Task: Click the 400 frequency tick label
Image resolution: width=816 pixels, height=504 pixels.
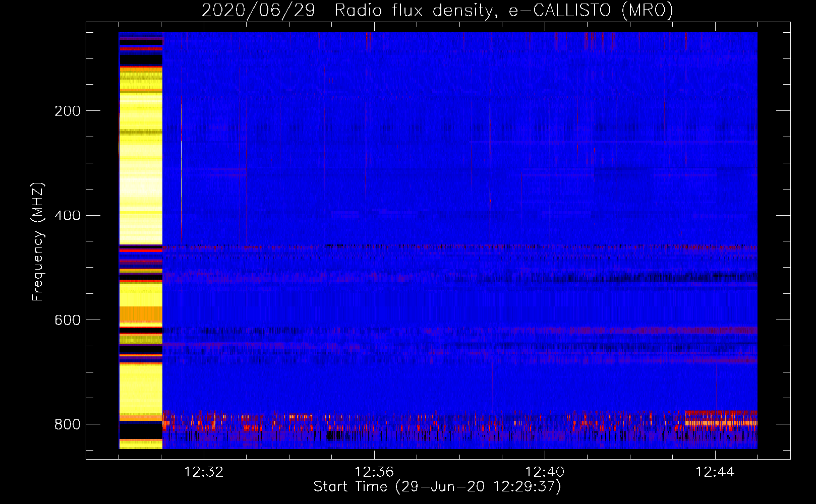Action: point(68,216)
